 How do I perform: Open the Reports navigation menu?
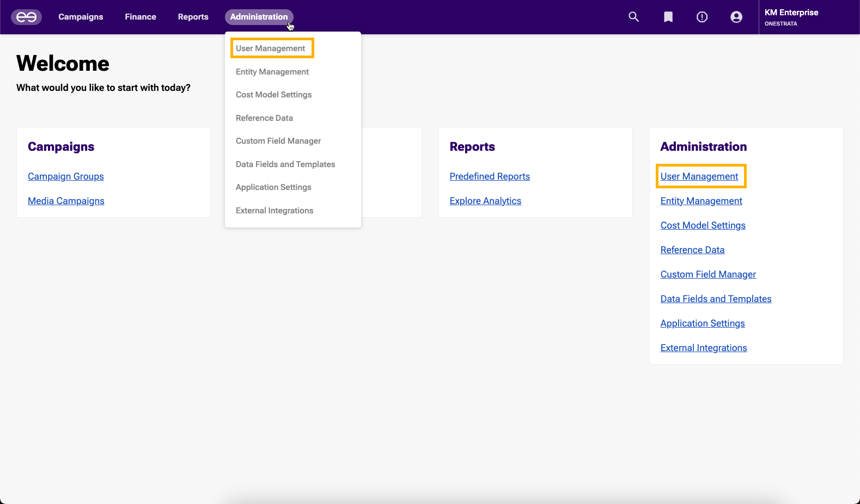(x=193, y=17)
